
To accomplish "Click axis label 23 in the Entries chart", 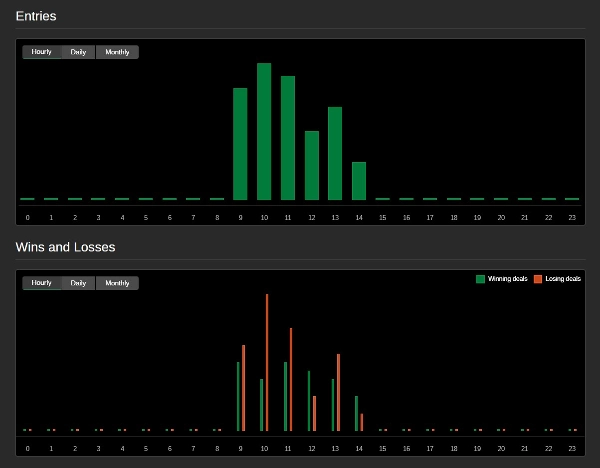I will point(572,218).
